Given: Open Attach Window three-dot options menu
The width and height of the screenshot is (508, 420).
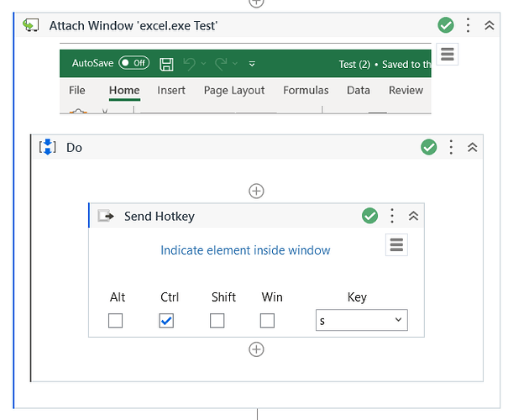Looking at the screenshot, I should point(468,25).
